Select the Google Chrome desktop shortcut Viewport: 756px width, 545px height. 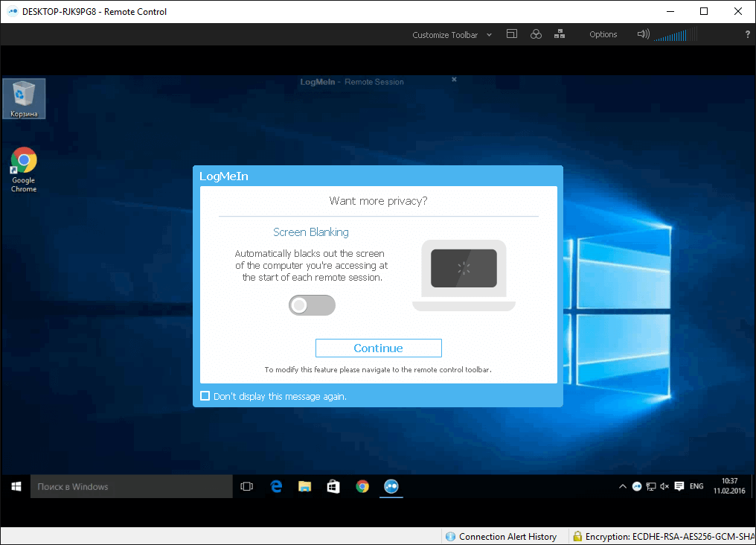click(x=24, y=170)
